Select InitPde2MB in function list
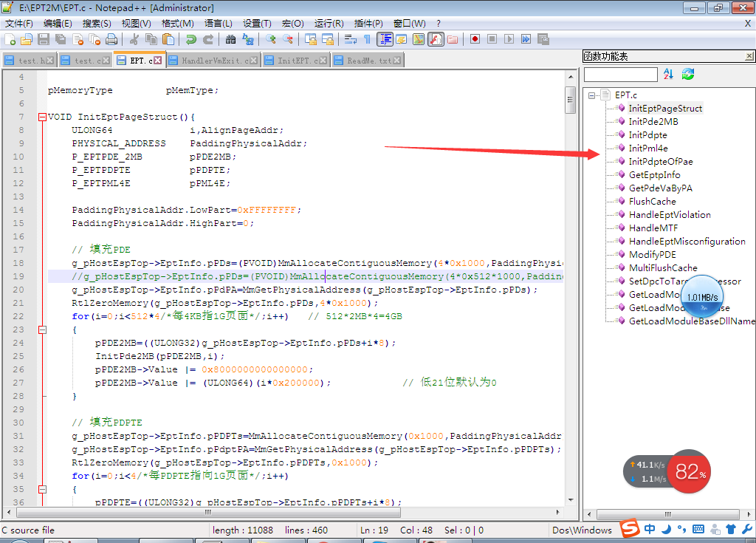The height and width of the screenshot is (543, 756). [x=653, y=122]
